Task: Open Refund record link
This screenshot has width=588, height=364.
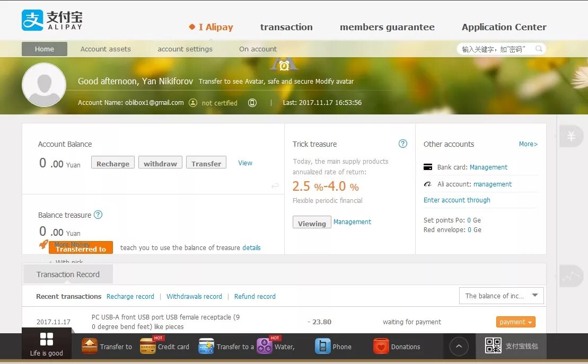Action: click(x=254, y=297)
